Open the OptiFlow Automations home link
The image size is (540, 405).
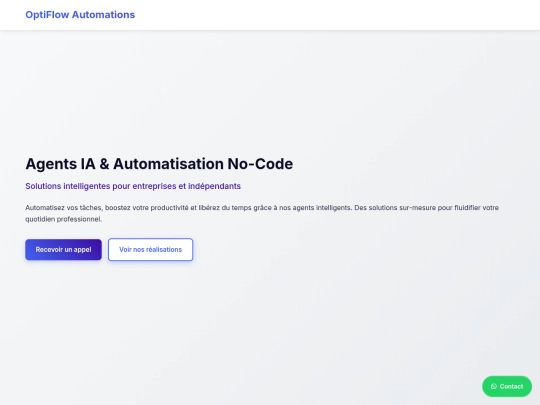80,15
